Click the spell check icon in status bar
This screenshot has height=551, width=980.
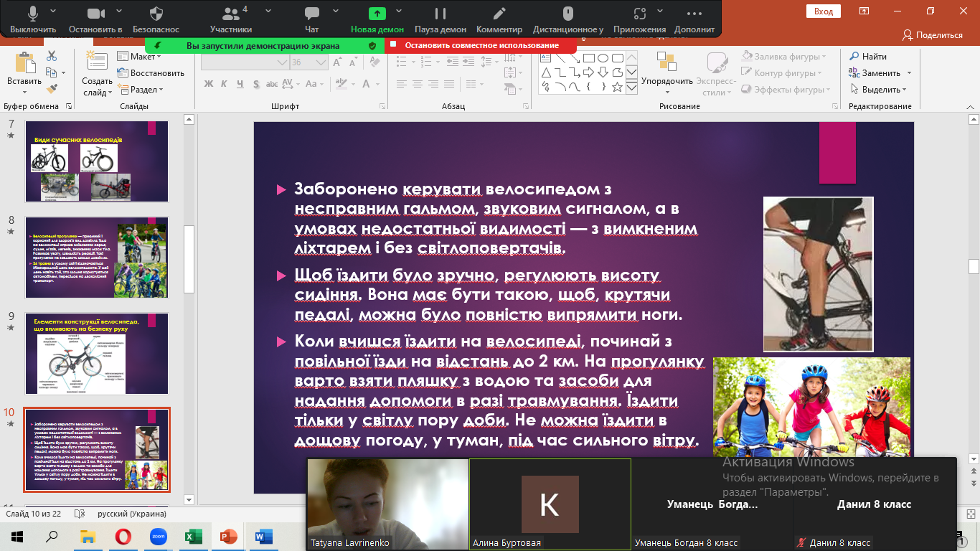(x=80, y=514)
